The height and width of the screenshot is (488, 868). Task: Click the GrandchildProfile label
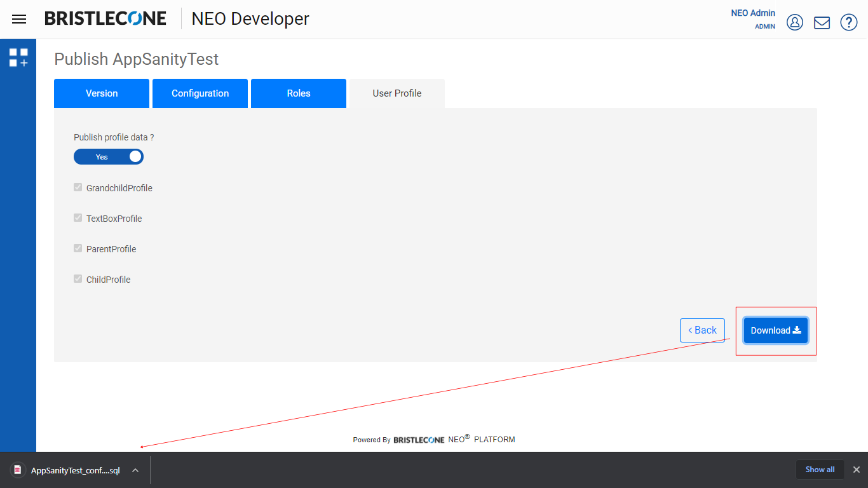[x=119, y=188]
